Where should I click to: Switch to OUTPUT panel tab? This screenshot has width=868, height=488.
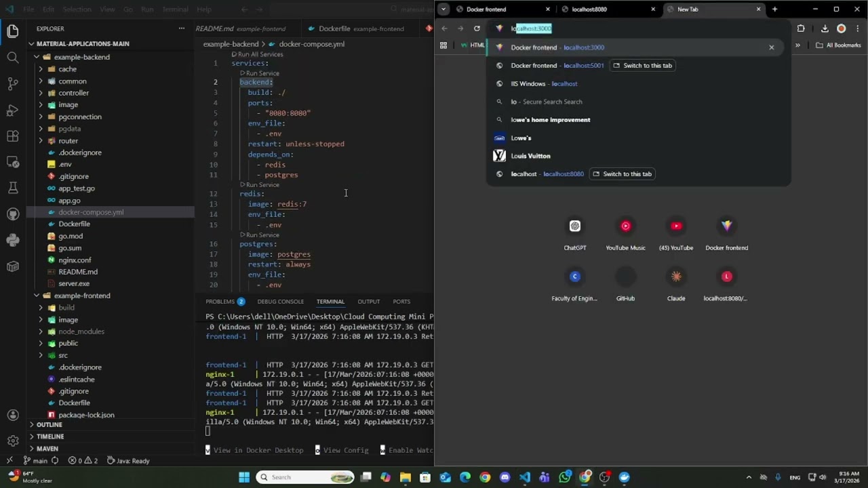369,302
